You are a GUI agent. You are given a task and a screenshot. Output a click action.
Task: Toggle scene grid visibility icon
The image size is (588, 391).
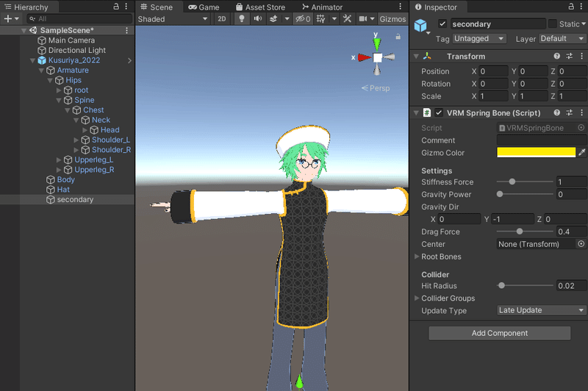(320, 19)
